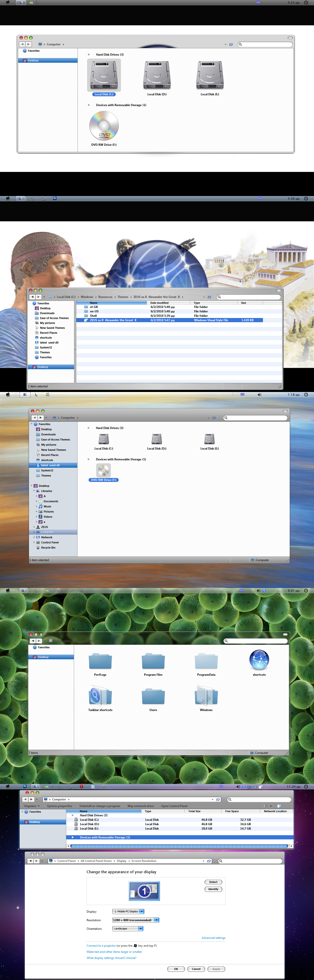Image resolution: width=314 pixels, height=980 pixels.
Task: Open the ProgramData folder
Action: [206, 661]
